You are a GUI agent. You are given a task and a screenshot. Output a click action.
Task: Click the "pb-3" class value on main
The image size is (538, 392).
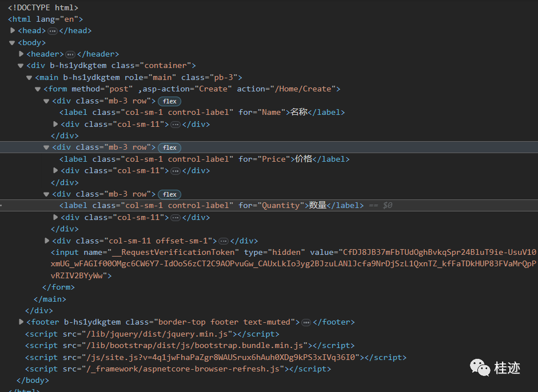[224, 78]
